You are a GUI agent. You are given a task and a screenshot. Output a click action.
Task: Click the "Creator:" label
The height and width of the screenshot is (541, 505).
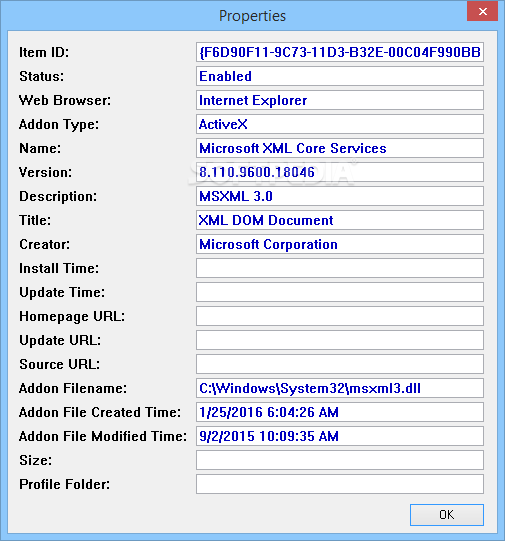point(44,244)
